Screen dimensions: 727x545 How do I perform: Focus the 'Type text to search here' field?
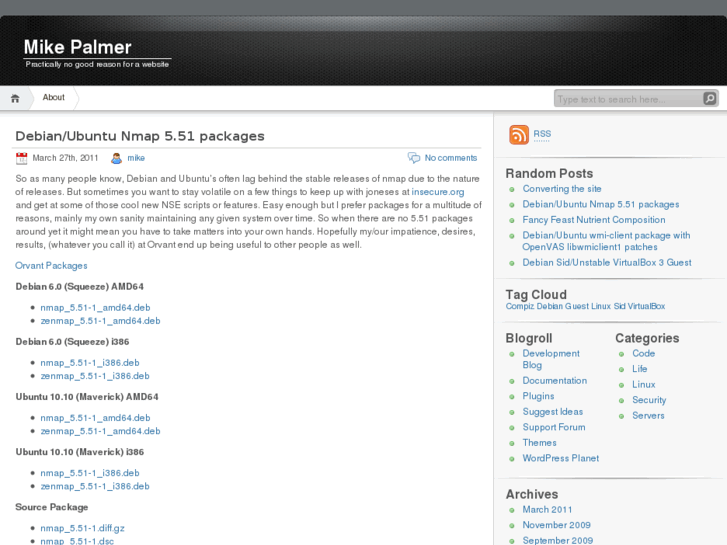click(x=629, y=99)
